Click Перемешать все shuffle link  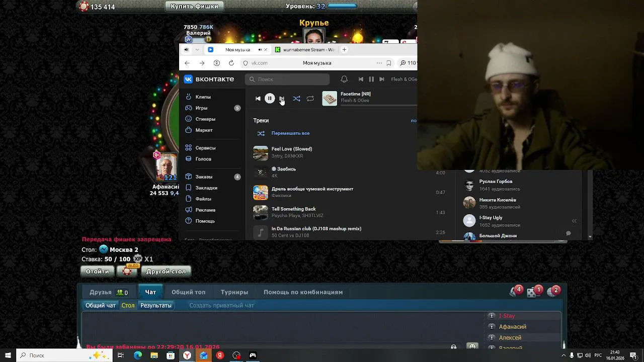pos(290,133)
